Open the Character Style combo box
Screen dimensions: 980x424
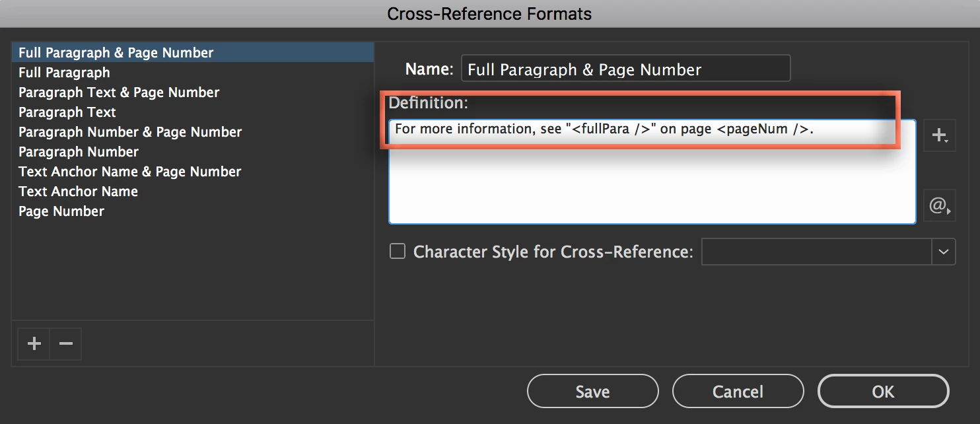(x=816, y=252)
